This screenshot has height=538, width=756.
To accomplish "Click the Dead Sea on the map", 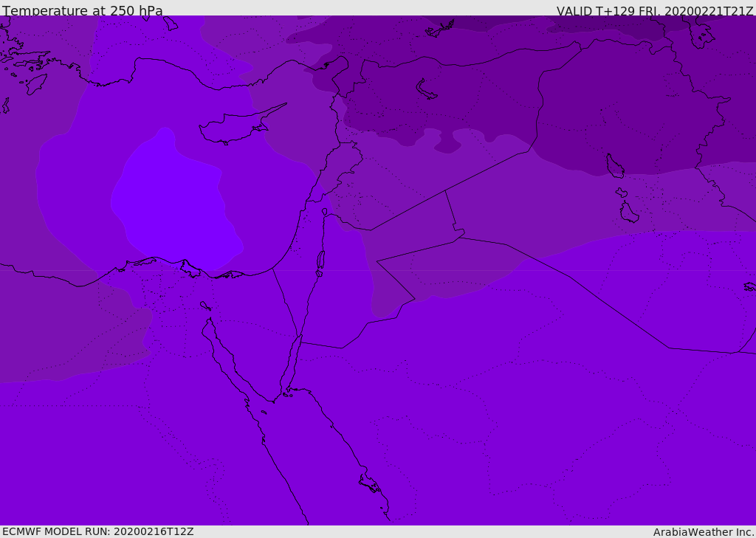I will pos(320,260).
